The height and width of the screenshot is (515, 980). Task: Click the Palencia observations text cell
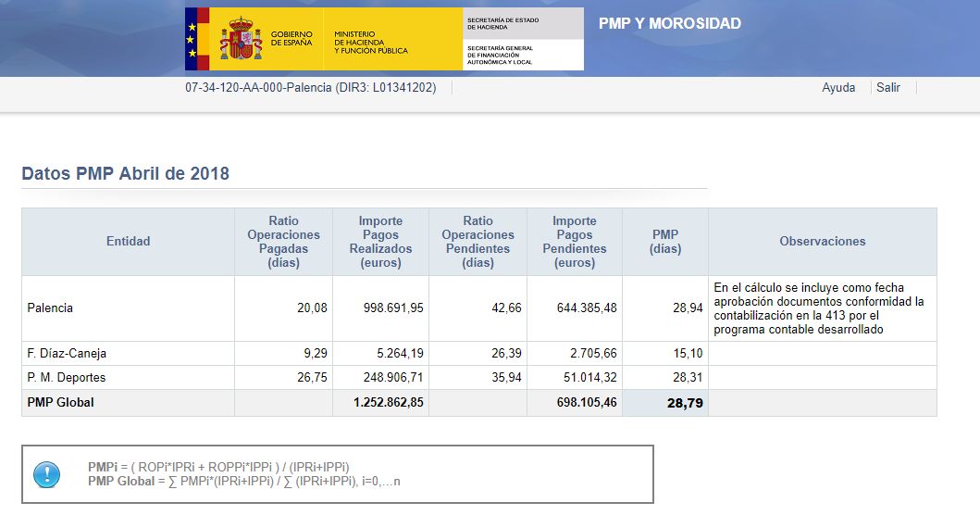[822, 308]
